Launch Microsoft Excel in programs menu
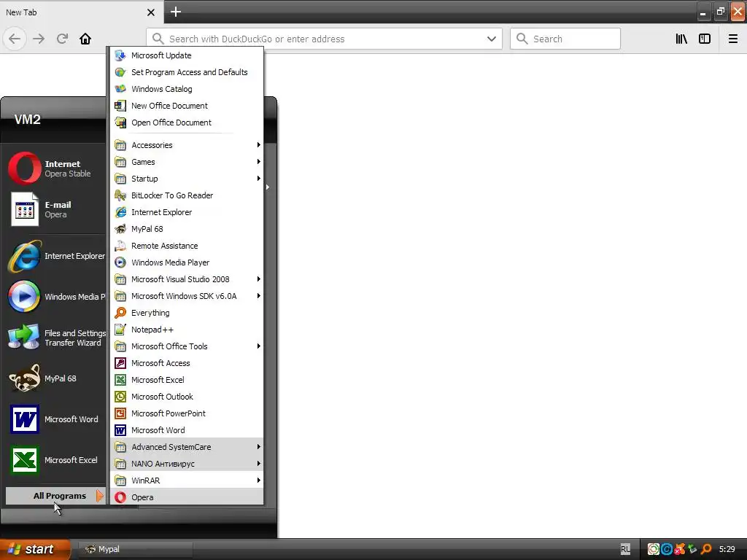Screen dimensions: 747x560 (x=187, y=379)
